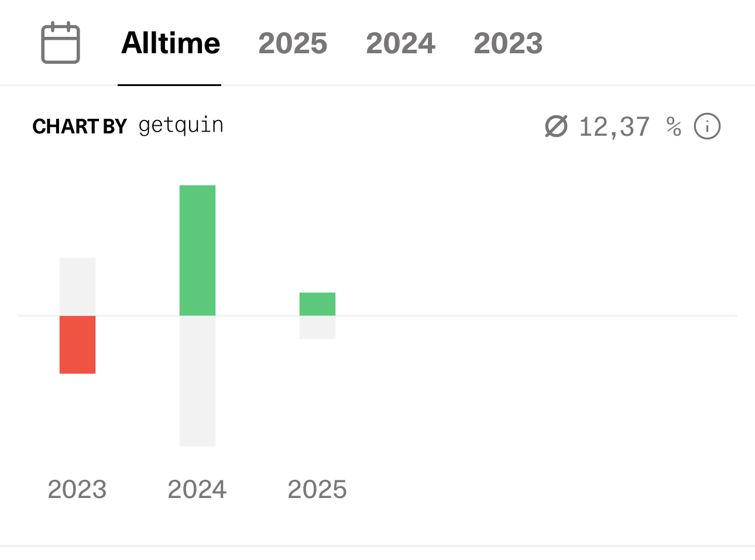Select the Alltime tab
The image size is (755, 560).
[170, 43]
